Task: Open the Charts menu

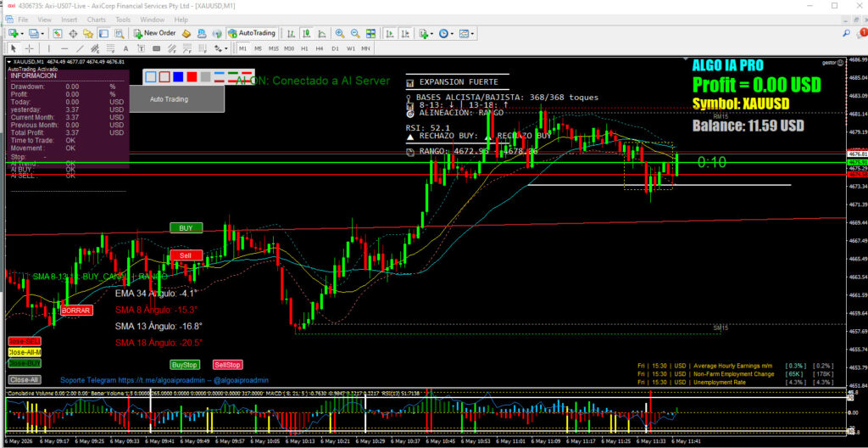Action: [x=97, y=20]
